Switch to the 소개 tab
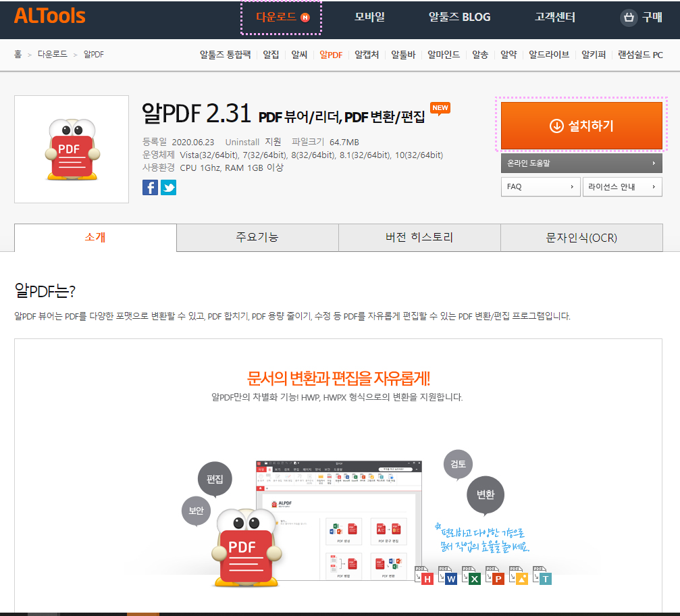This screenshot has height=616, width=680. (95, 237)
